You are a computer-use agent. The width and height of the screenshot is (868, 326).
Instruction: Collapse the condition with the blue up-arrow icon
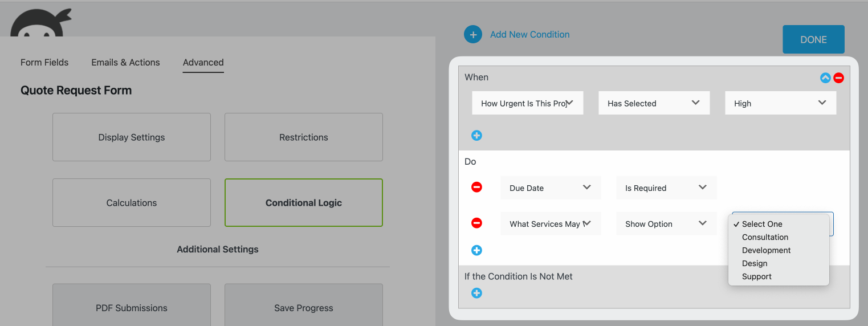(x=825, y=78)
